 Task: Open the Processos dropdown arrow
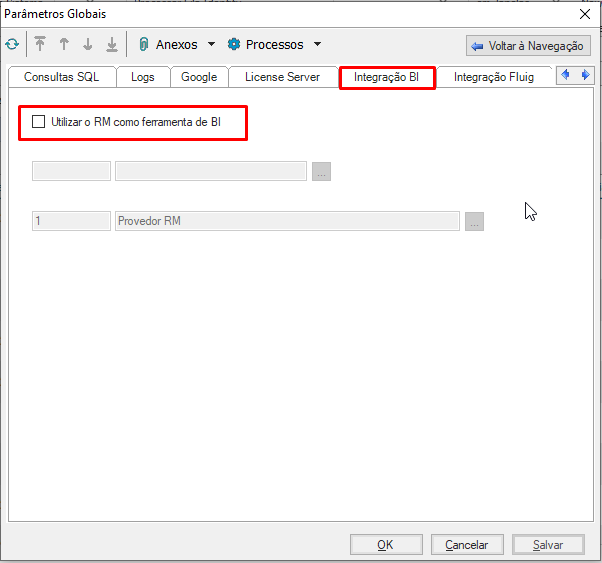coord(317,44)
